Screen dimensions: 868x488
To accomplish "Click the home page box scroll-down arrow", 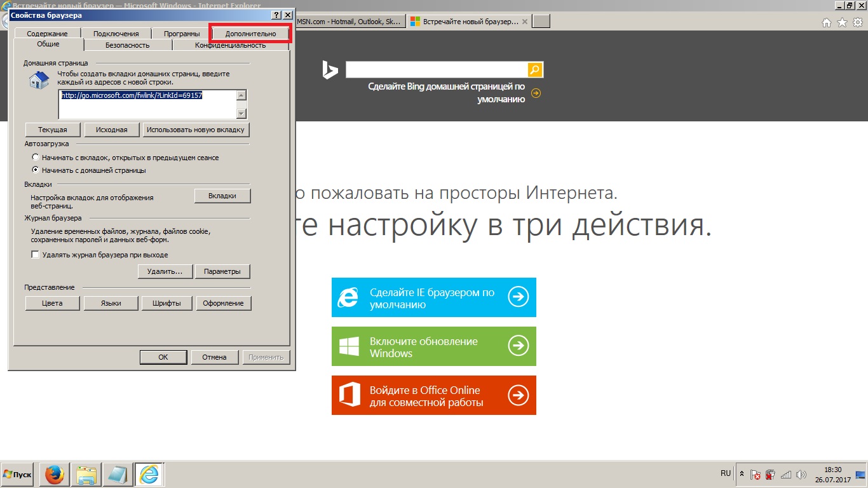I will pyautogui.click(x=241, y=114).
